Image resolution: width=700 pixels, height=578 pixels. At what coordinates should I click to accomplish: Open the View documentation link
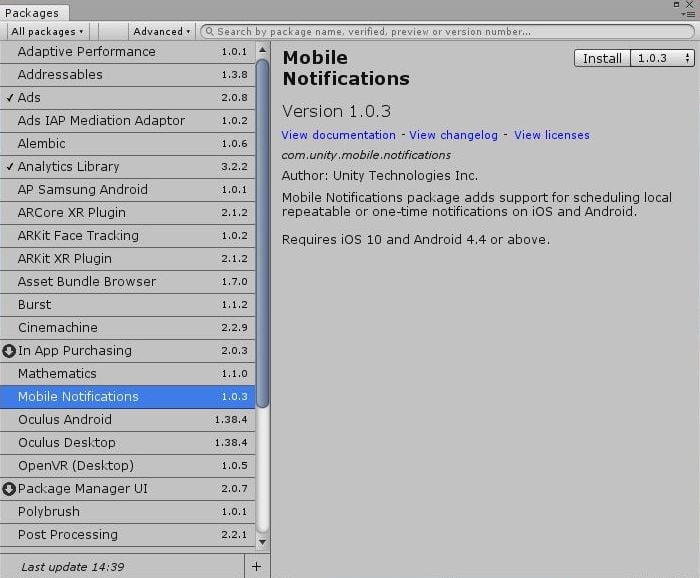(x=338, y=135)
